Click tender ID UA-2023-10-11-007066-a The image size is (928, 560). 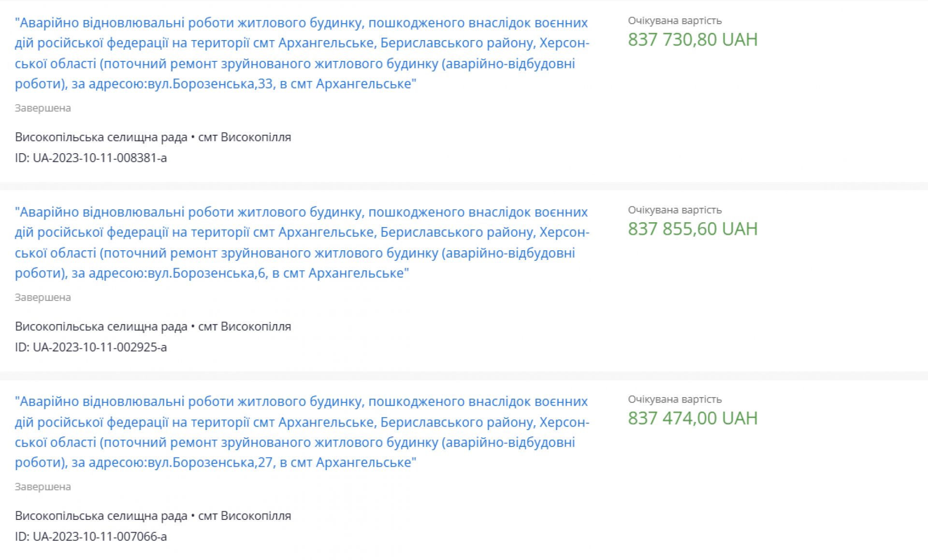[91, 537]
